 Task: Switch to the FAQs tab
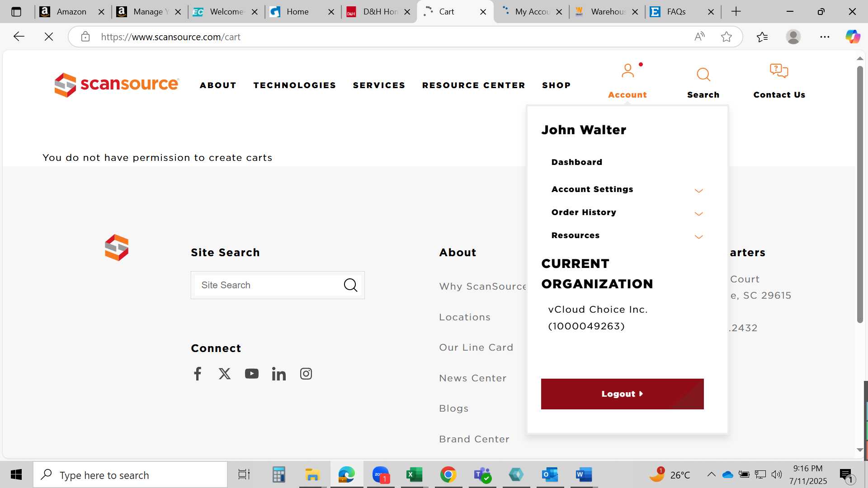(x=676, y=12)
